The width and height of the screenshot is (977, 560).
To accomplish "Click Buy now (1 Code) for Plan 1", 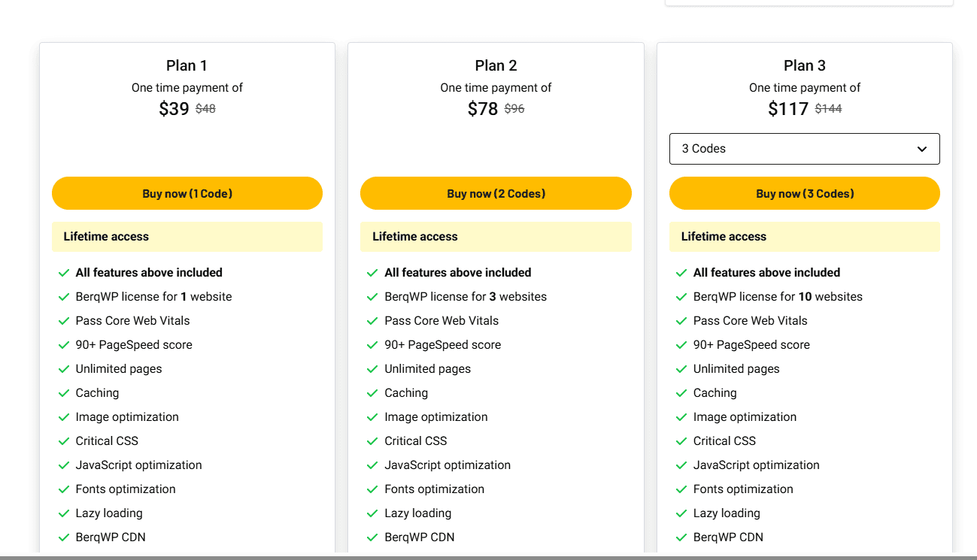I will [x=187, y=193].
